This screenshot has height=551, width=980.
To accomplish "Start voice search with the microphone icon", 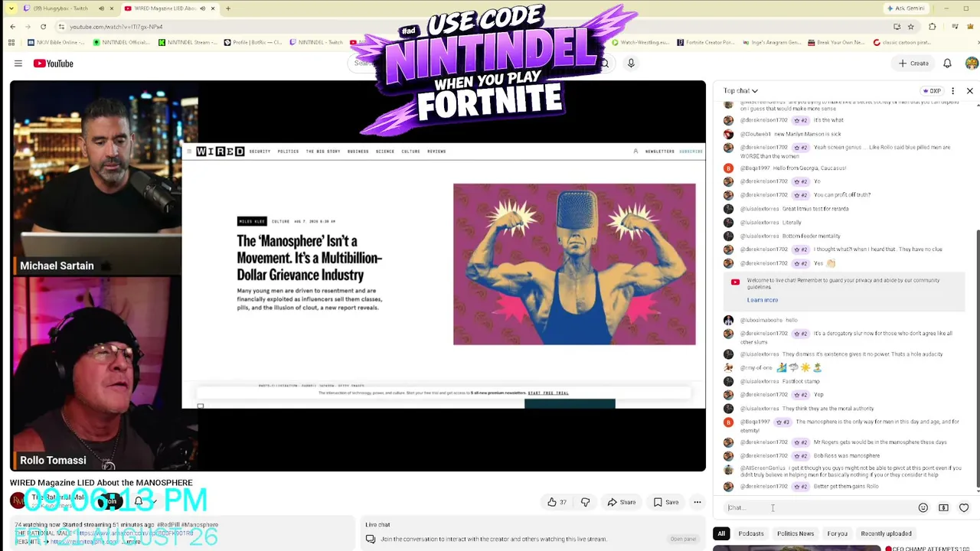I will (x=631, y=64).
